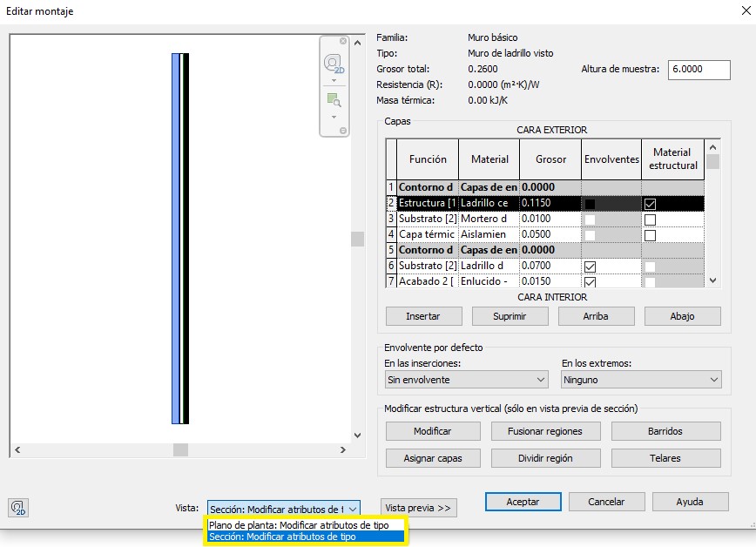Click the Altura de muestra input field
The image size is (756, 547).
tap(699, 71)
